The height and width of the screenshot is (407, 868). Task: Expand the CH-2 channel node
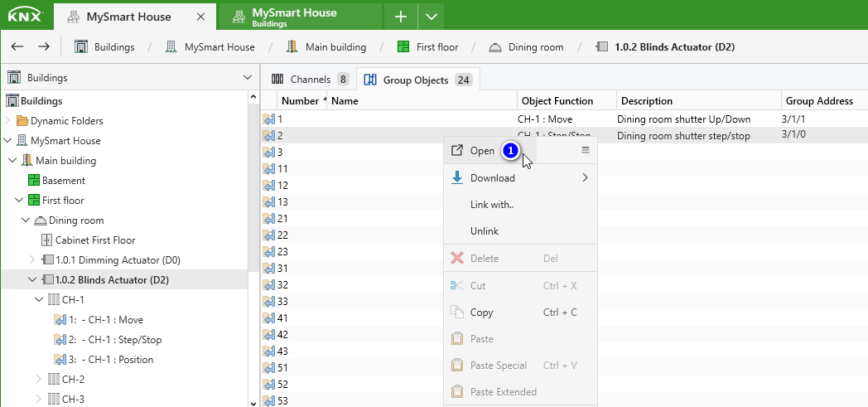[39, 380]
